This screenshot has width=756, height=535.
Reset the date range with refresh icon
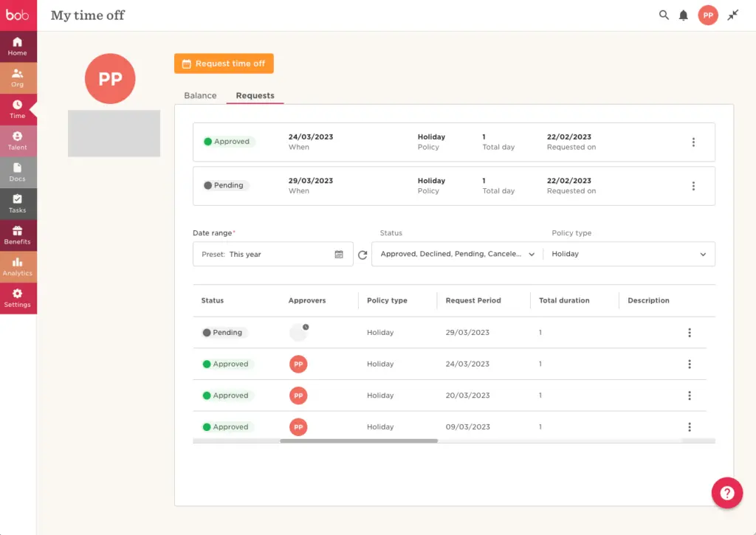point(362,255)
